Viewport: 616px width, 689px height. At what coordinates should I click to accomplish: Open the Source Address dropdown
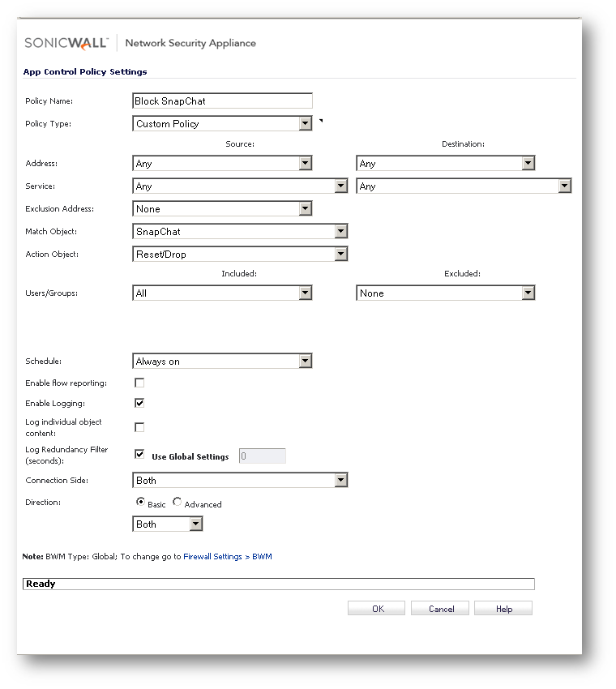222,164
